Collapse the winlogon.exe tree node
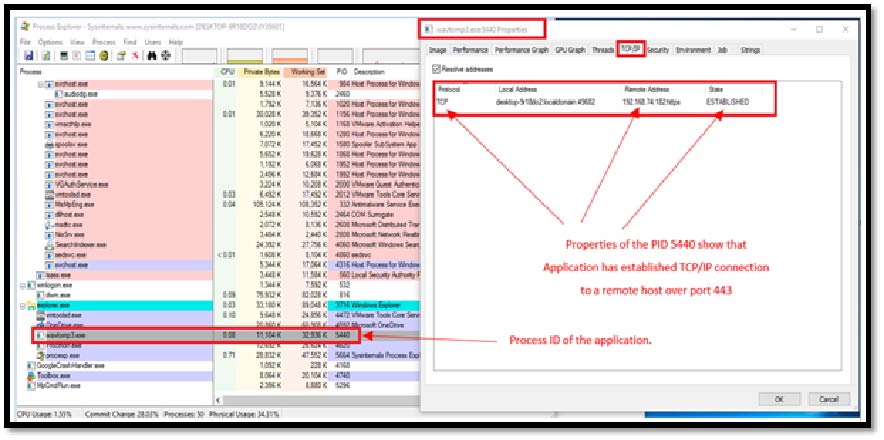884x440 pixels. [23, 285]
